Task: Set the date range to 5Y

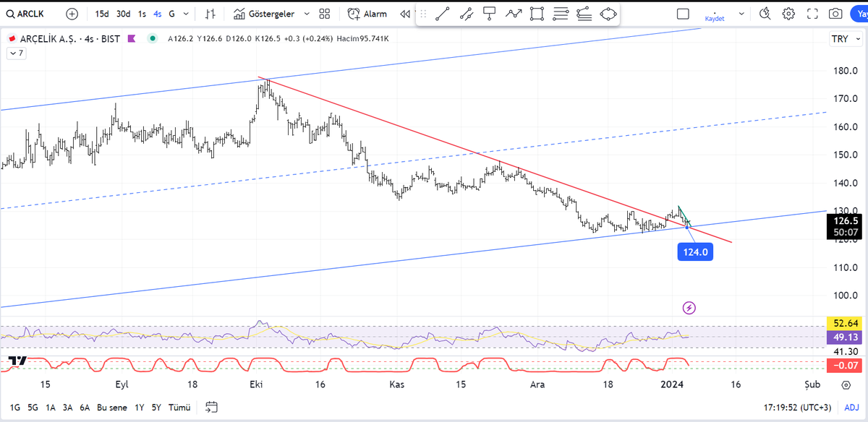Action: pyautogui.click(x=156, y=408)
